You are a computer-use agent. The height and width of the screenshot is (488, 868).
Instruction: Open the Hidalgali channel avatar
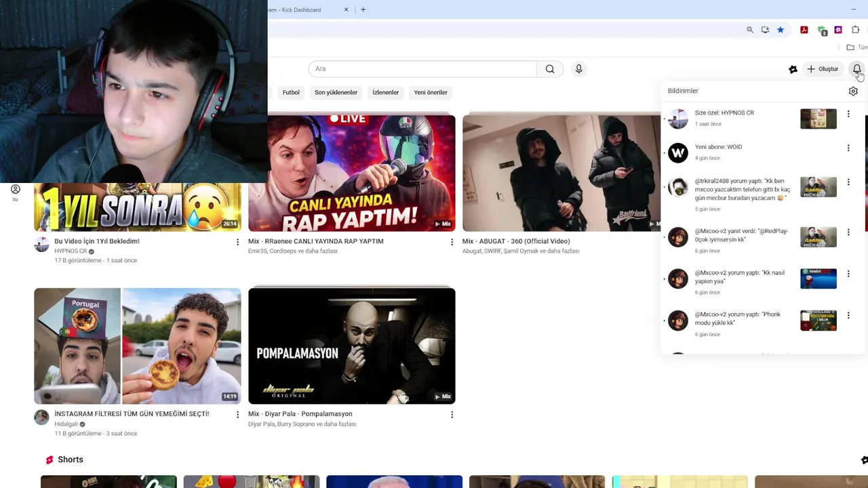41,418
